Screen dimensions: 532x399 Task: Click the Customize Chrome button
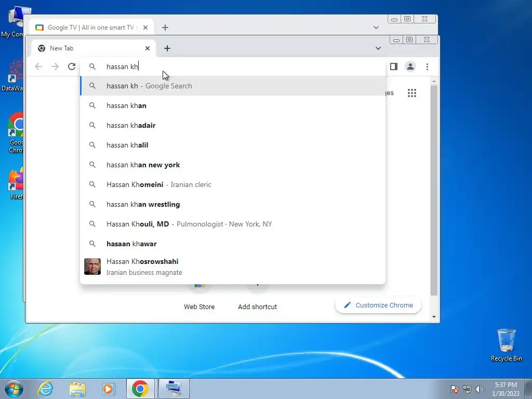click(x=378, y=305)
